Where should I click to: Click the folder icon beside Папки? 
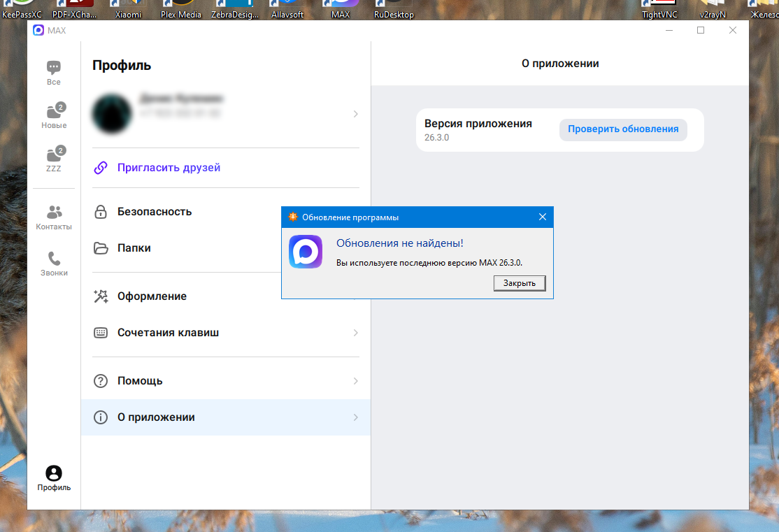pyautogui.click(x=101, y=248)
